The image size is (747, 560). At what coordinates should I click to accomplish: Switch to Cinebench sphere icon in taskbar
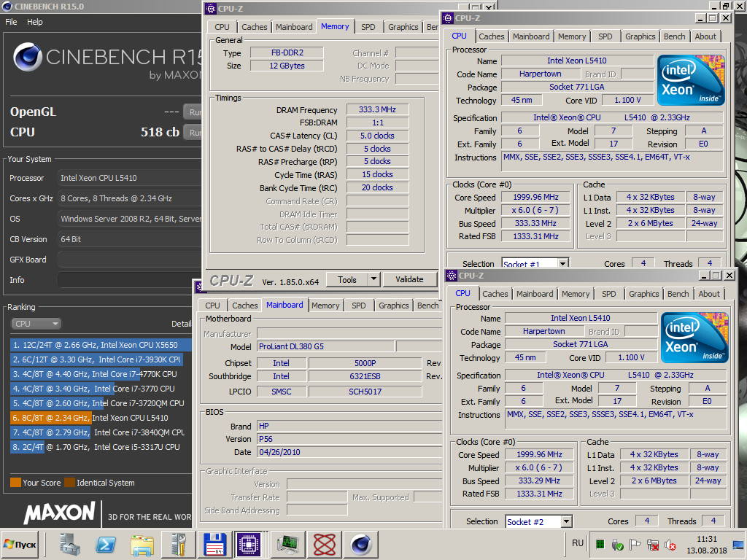coord(360,544)
